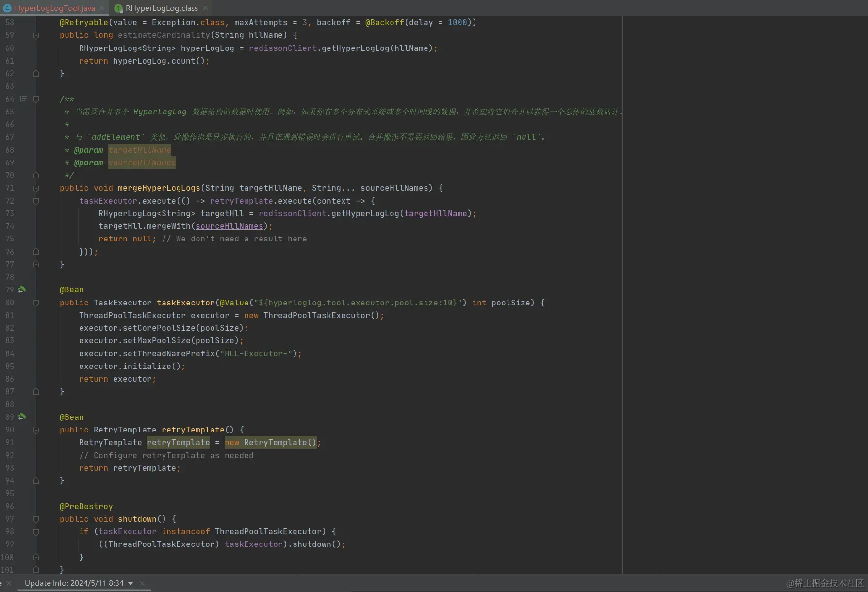Screen dimensions: 868x592
Task: Click the highlighted targetHllName in the Javadoc
Action: pos(139,150)
